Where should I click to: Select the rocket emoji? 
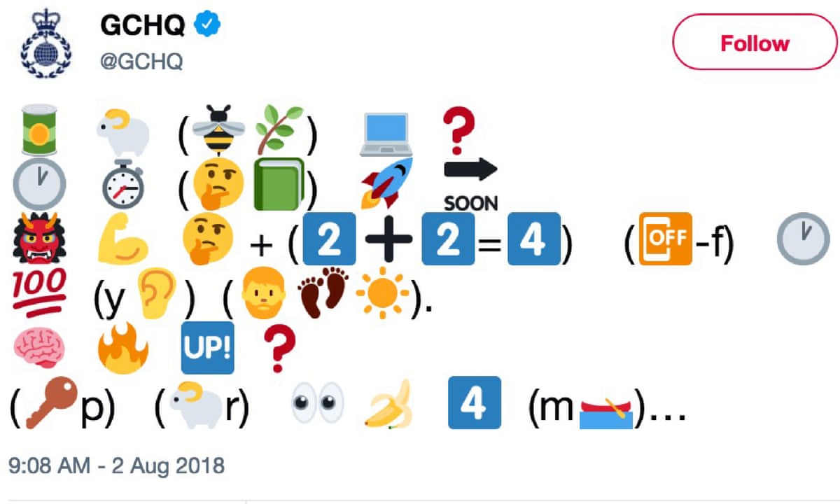coord(387,183)
